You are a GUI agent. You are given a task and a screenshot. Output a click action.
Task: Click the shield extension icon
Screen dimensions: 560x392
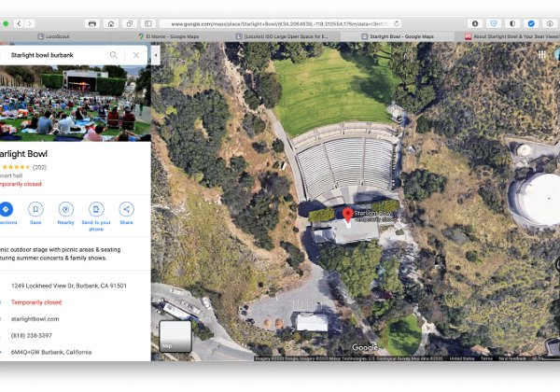tap(494, 24)
